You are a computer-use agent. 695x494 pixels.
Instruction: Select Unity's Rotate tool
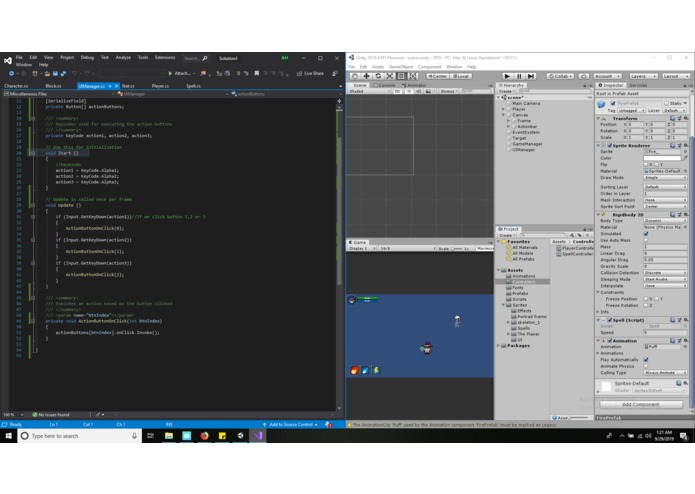(x=378, y=76)
